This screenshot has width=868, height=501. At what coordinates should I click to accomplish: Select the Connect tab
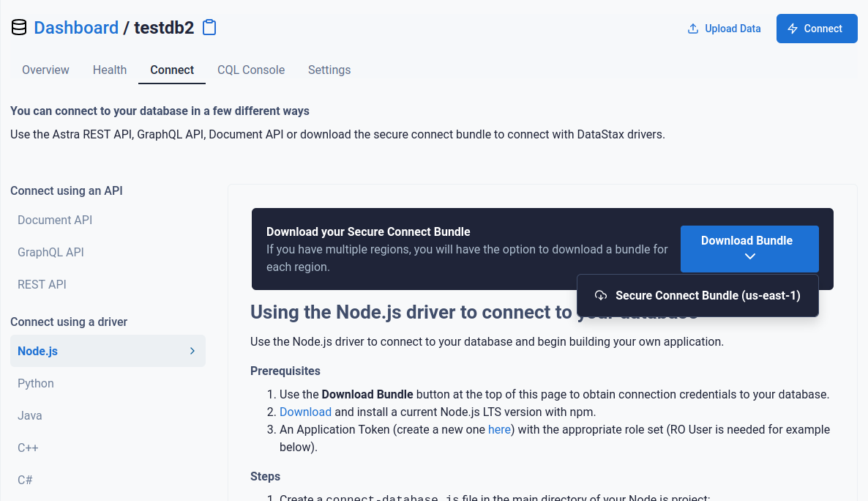171,70
